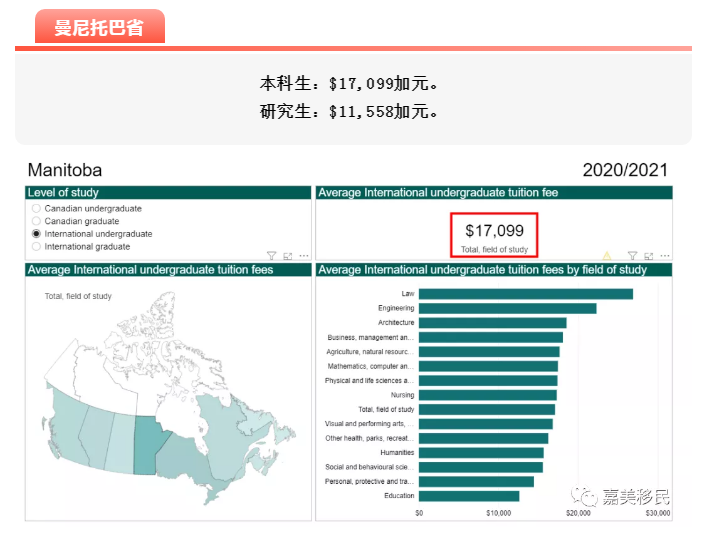Select Canadian graduate radio option

[x=37, y=221]
